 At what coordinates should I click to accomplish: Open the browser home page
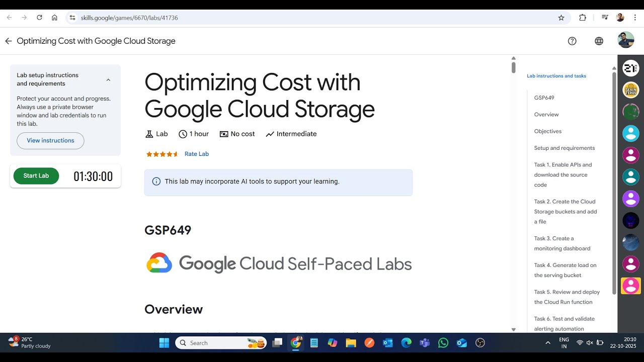click(54, 18)
